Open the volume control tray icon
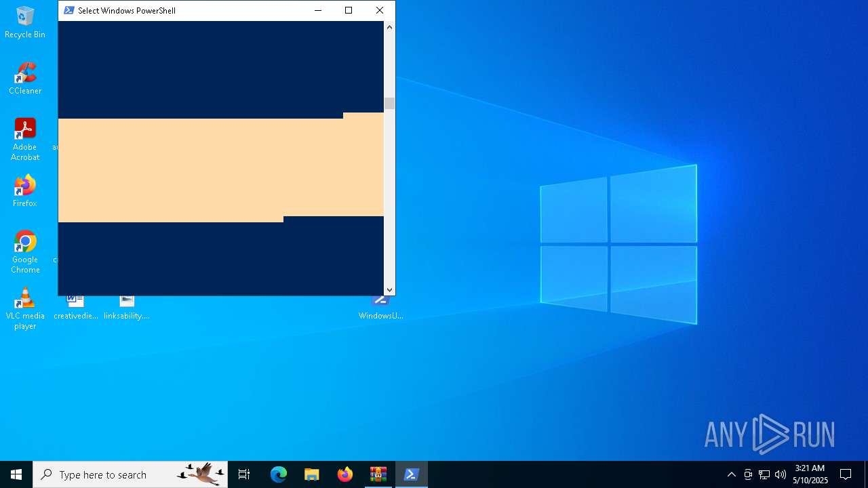Viewport: 868px width, 488px height. click(781, 474)
